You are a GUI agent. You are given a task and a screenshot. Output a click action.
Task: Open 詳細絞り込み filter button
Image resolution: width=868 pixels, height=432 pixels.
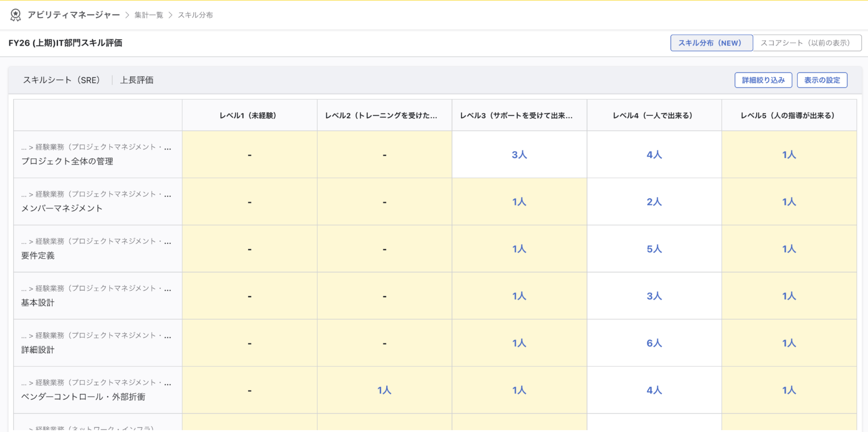coord(763,80)
